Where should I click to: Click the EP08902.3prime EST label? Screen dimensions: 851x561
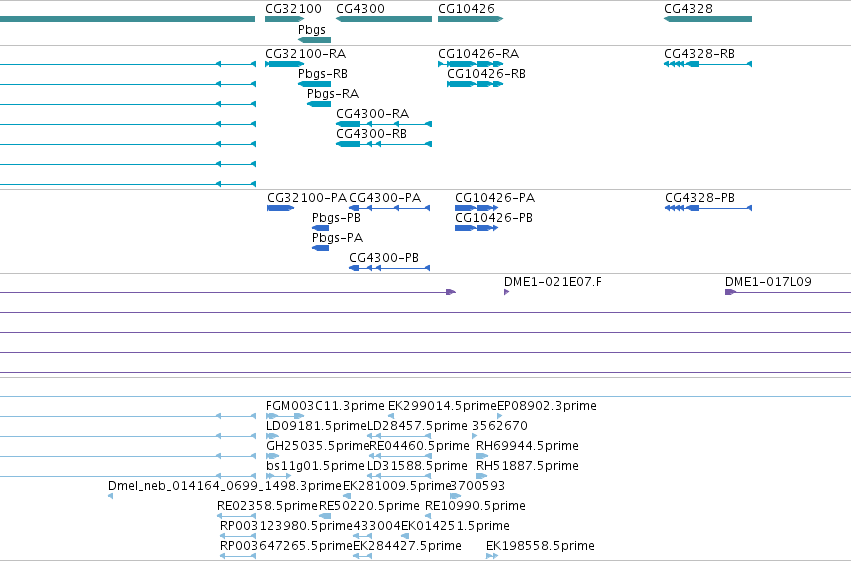coord(547,406)
